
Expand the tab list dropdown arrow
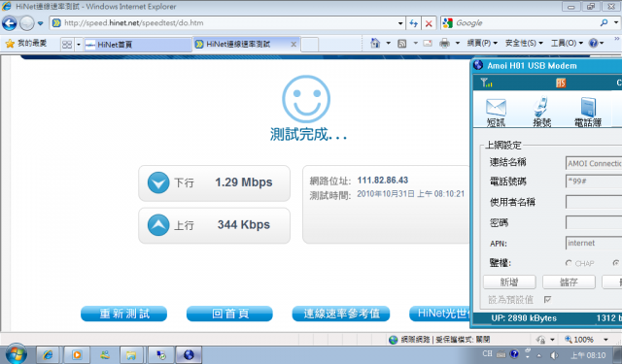click(x=79, y=45)
